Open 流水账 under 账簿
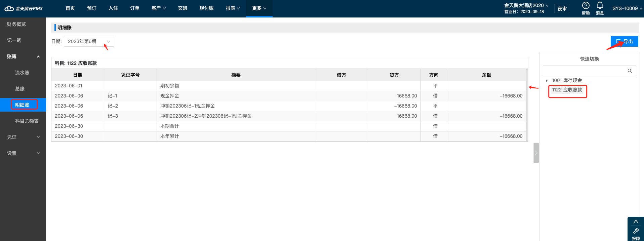 coord(22,73)
